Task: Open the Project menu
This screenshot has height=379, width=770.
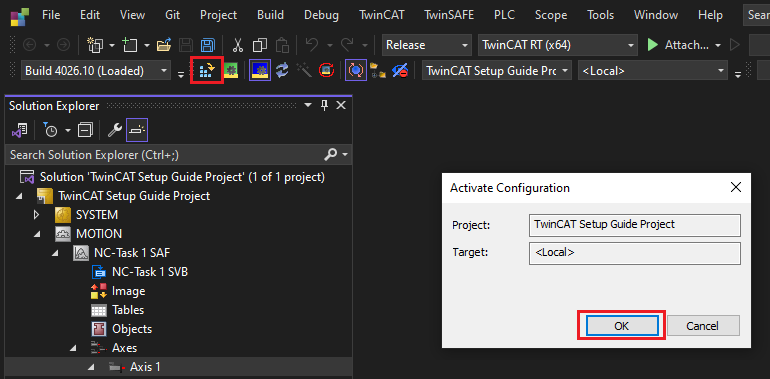Action: 219,15
